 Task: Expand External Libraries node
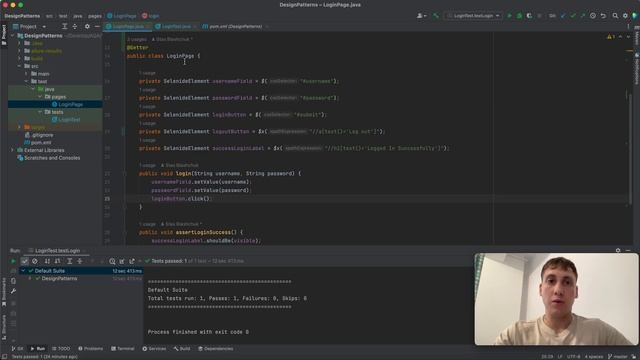(13, 150)
